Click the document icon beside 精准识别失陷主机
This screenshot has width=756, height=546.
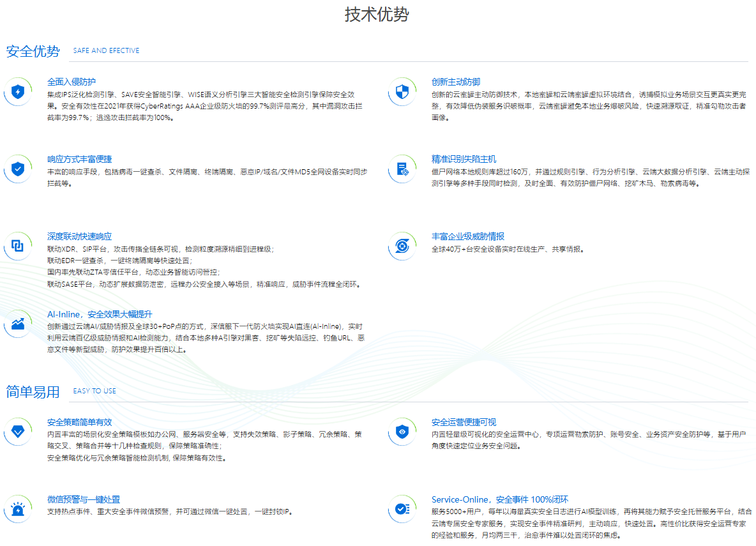[402, 169]
